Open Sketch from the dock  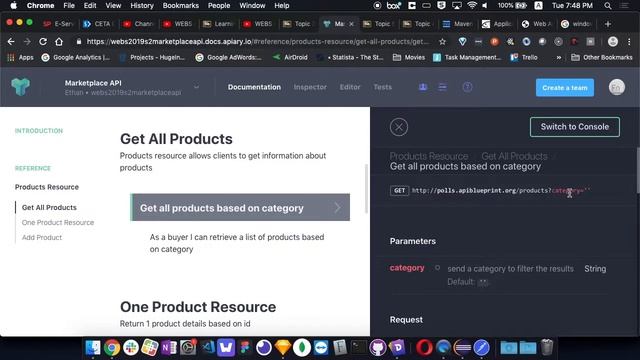click(x=283, y=348)
